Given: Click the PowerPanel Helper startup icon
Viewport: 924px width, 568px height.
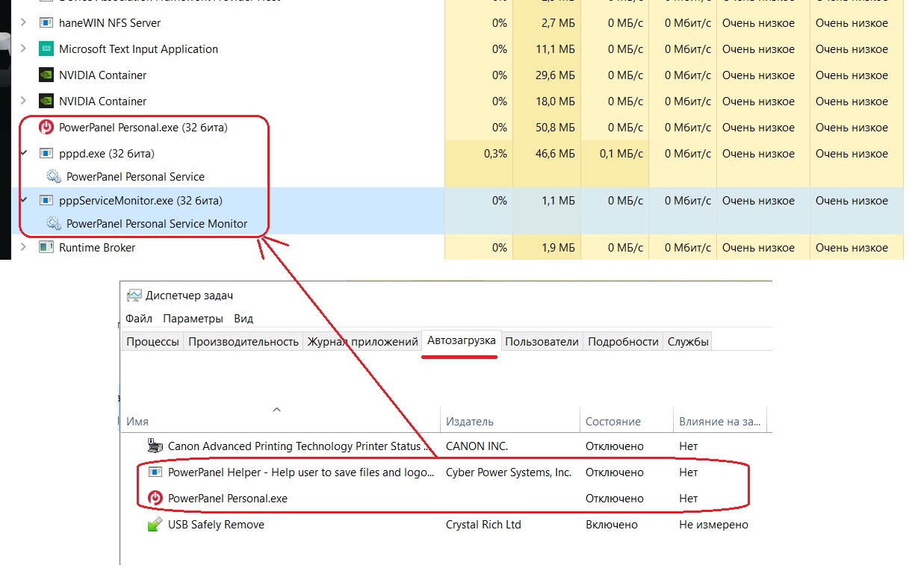Looking at the screenshot, I should coord(155,472).
